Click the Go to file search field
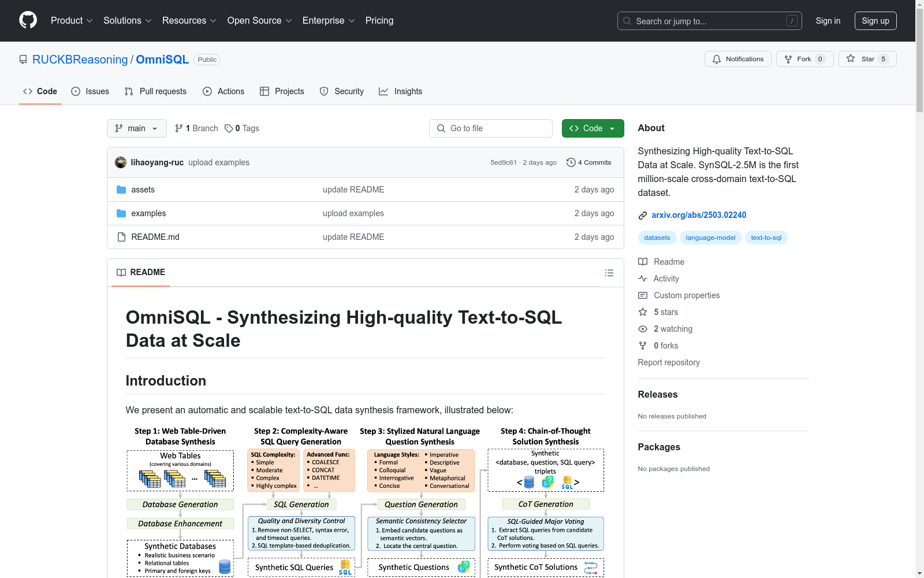 pos(491,128)
